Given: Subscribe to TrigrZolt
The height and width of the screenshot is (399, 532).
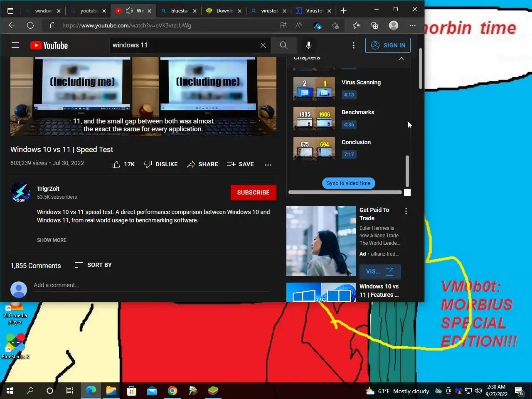Looking at the screenshot, I should [253, 192].
